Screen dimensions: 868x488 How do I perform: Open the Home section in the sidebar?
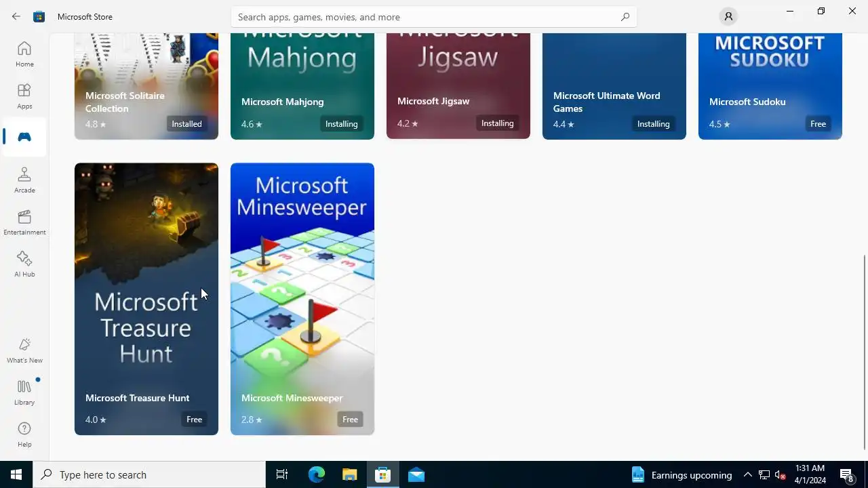click(24, 54)
